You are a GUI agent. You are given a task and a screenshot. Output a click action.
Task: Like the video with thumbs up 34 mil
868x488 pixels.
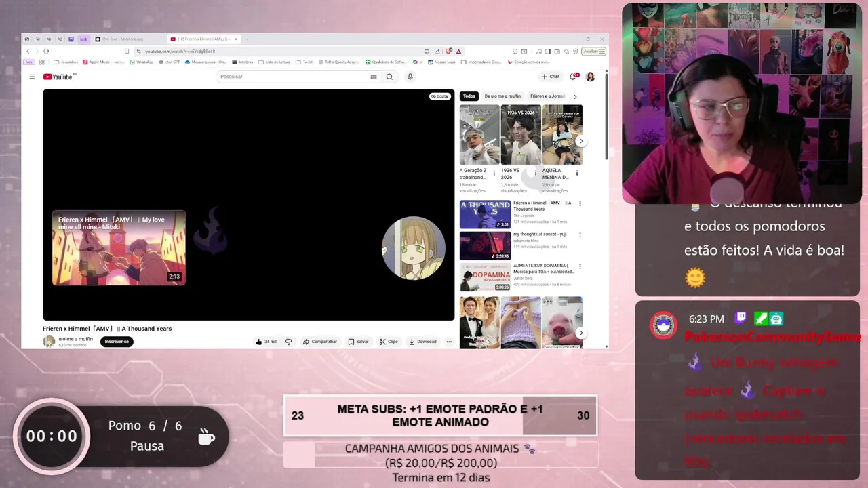(266, 342)
